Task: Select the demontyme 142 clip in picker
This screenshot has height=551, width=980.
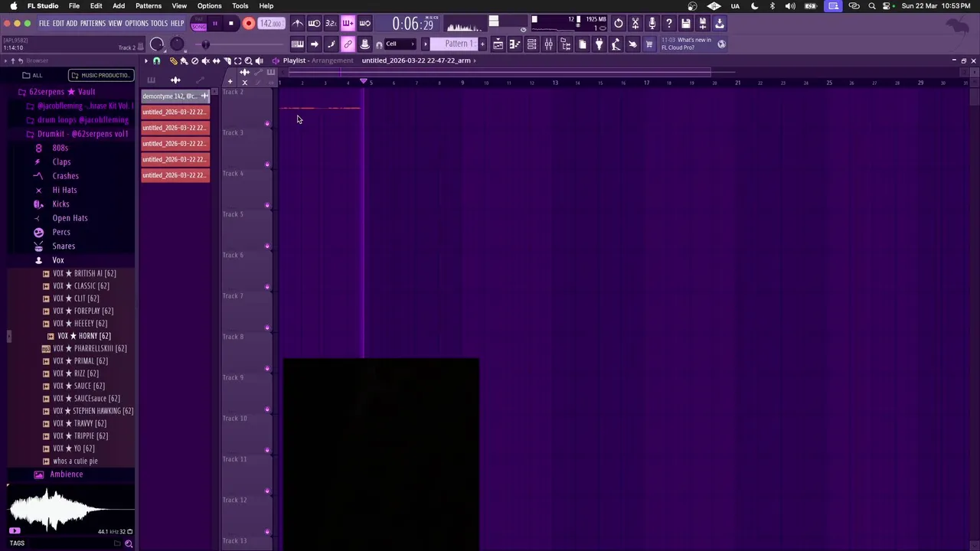Action: (175, 96)
